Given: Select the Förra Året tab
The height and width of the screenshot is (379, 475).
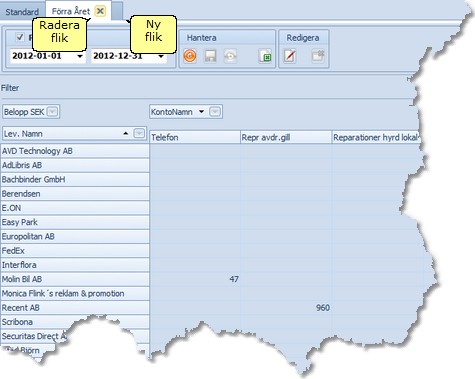Looking at the screenshot, I should click(x=71, y=11).
